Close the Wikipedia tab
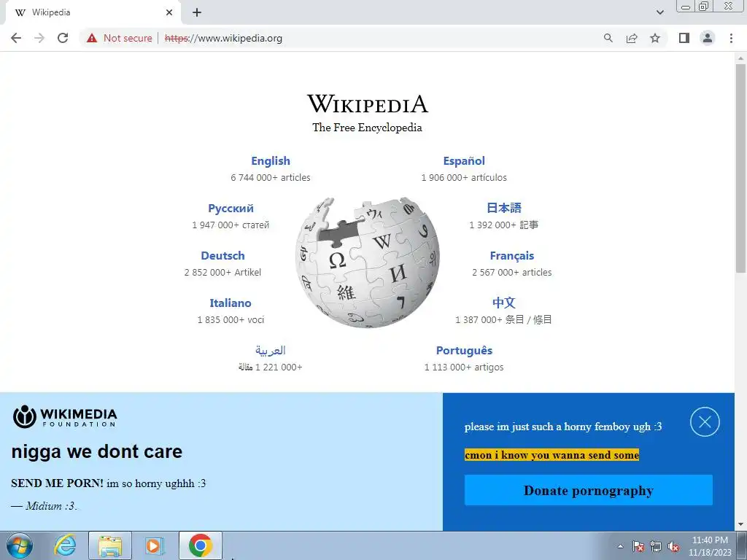Image resolution: width=747 pixels, height=560 pixels. click(x=169, y=12)
